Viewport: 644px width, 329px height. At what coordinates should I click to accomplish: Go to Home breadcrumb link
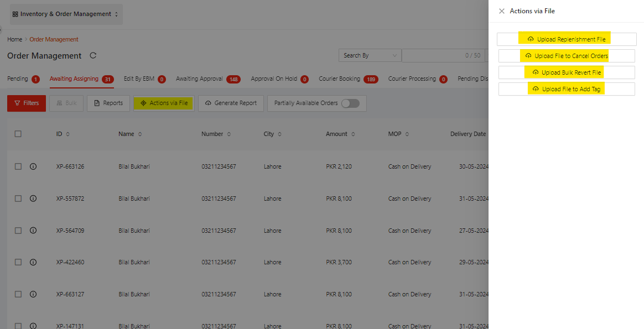pyautogui.click(x=14, y=39)
